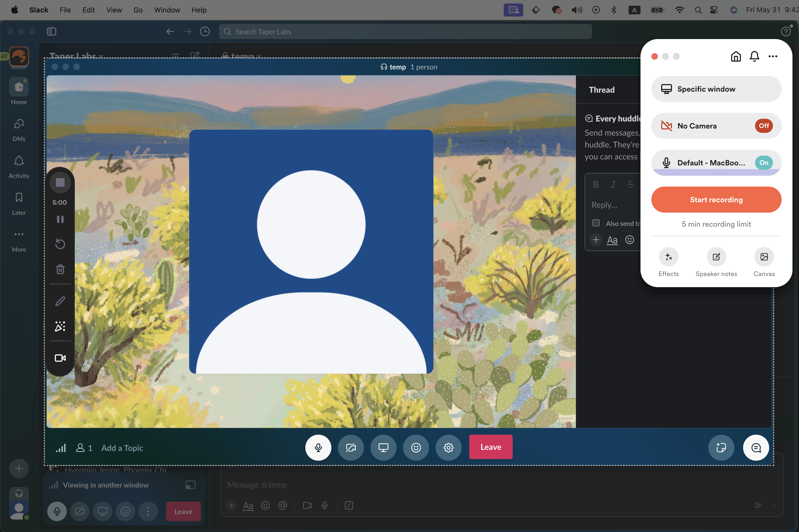Turn off the Default MacBook microphone
Image resolution: width=799 pixels, height=532 pixels.
(x=763, y=162)
